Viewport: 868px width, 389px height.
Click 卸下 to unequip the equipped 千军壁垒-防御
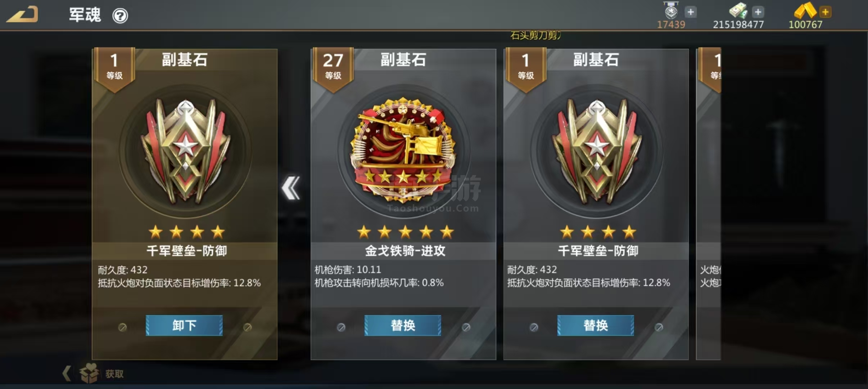click(184, 326)
